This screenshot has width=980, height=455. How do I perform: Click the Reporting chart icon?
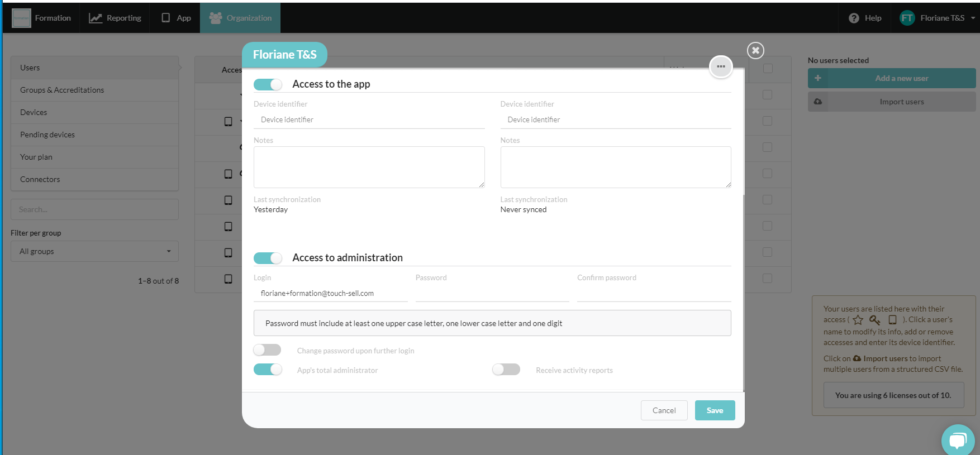click(x=96, y=18)
